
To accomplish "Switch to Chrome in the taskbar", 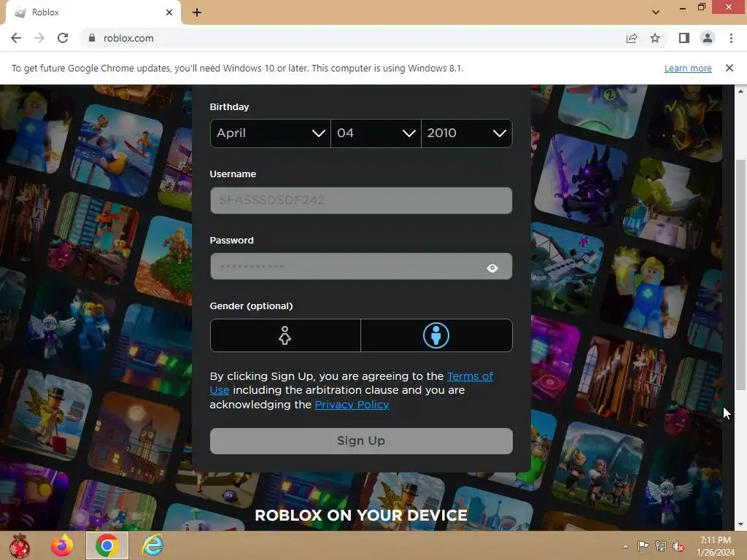I will click(x=107, y=545).
